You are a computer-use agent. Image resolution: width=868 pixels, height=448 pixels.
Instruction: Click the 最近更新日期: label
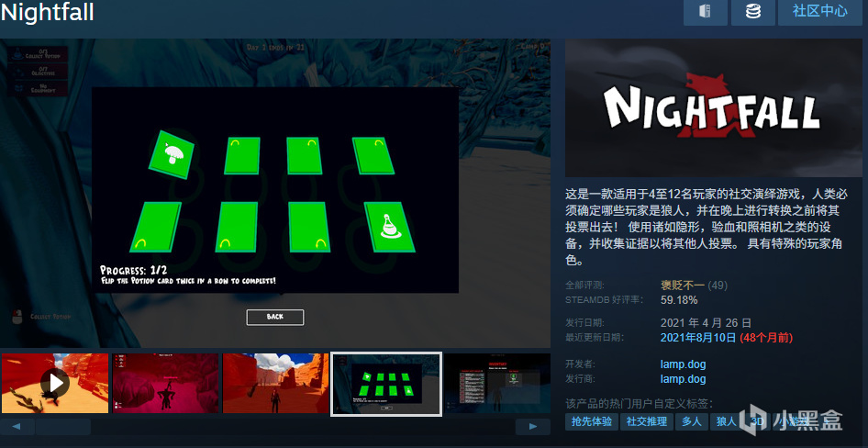tap(594, 337)
